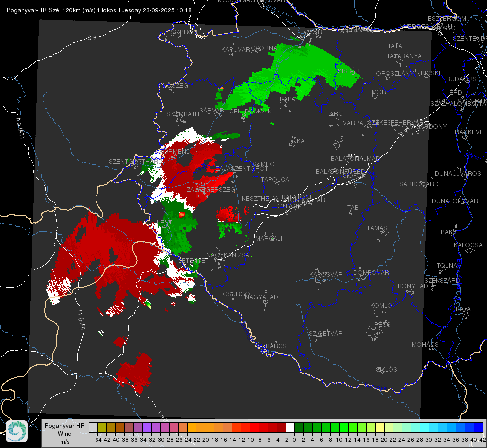Image resolution: width=487 pixels, height=448 pixels.
Task: Select the yellow 18 to 20 legend swatch
Action: [380, 427]
